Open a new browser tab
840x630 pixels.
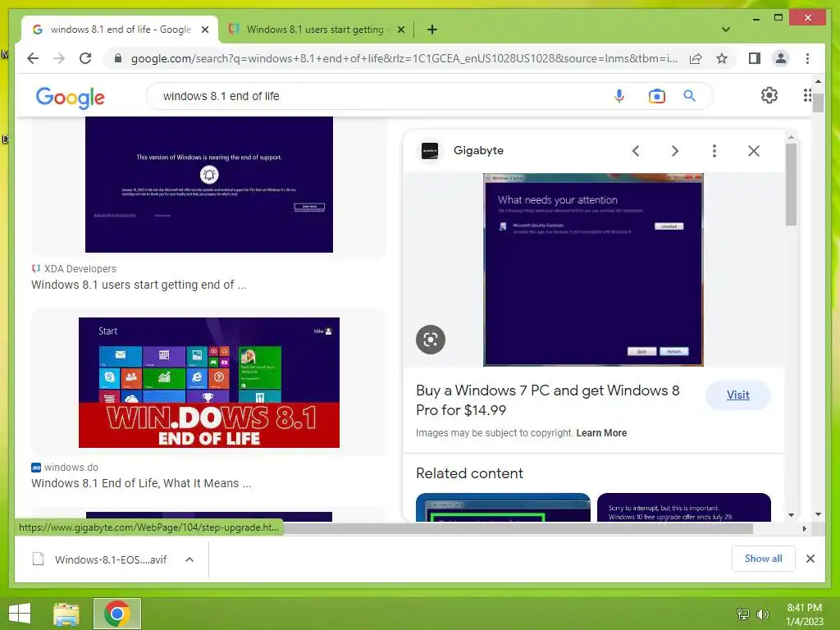[432, 30]
